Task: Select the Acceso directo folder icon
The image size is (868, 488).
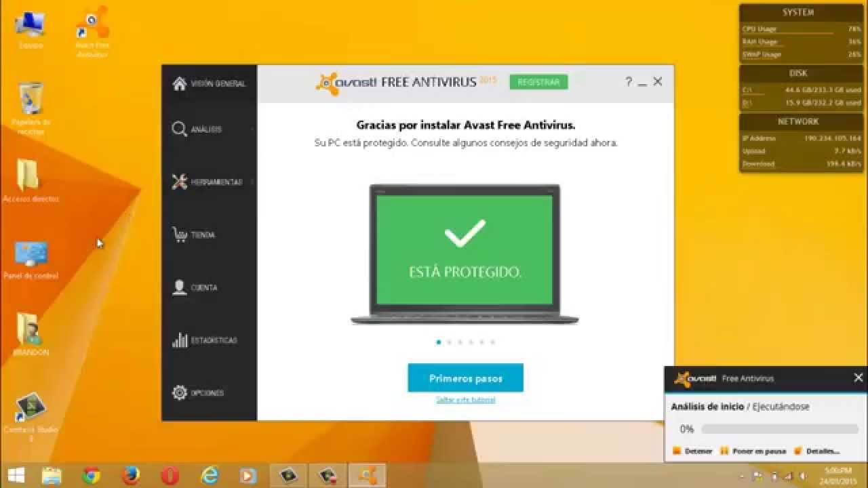Action: [x=31, y=181]
